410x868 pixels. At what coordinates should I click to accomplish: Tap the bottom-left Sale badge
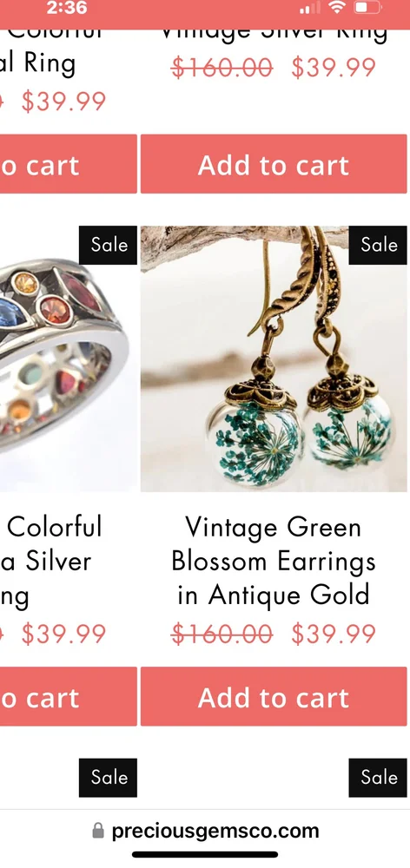pos(108,777)
